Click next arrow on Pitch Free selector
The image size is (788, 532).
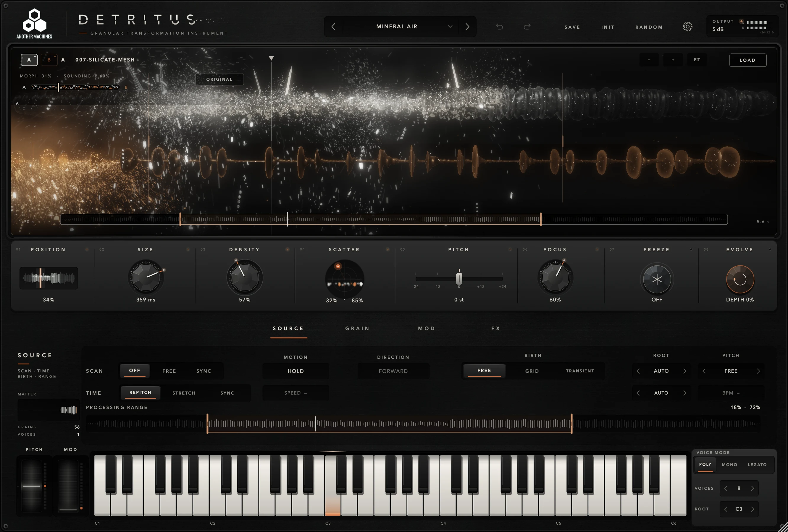(x=758, y=371)
